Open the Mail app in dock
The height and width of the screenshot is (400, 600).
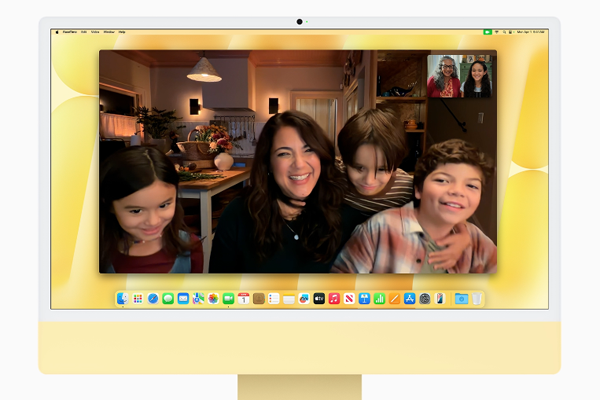[183, 298]
